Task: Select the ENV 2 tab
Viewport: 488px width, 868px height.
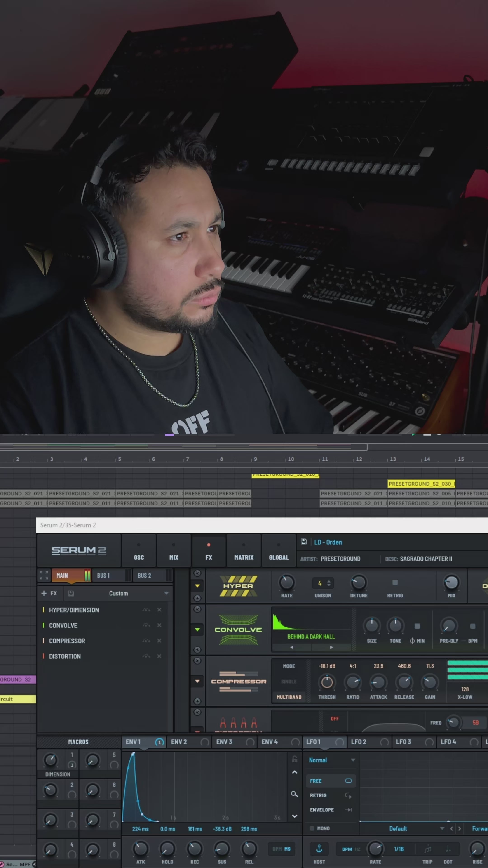Action: (x=179, y=742)
